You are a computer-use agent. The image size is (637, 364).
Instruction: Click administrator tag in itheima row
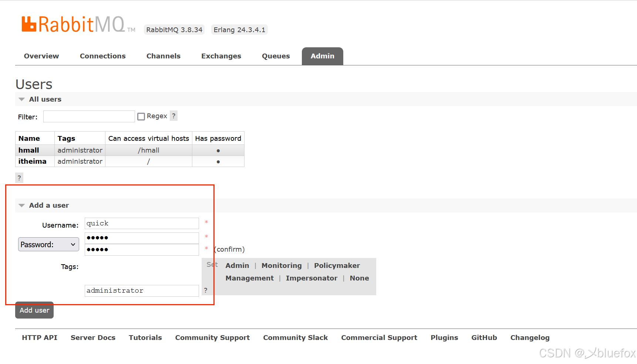point(80,161)
